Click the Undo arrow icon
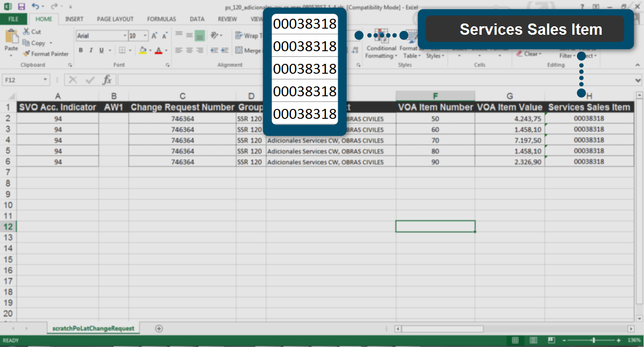Screen dimensions: 644x347 click(35, 7)
